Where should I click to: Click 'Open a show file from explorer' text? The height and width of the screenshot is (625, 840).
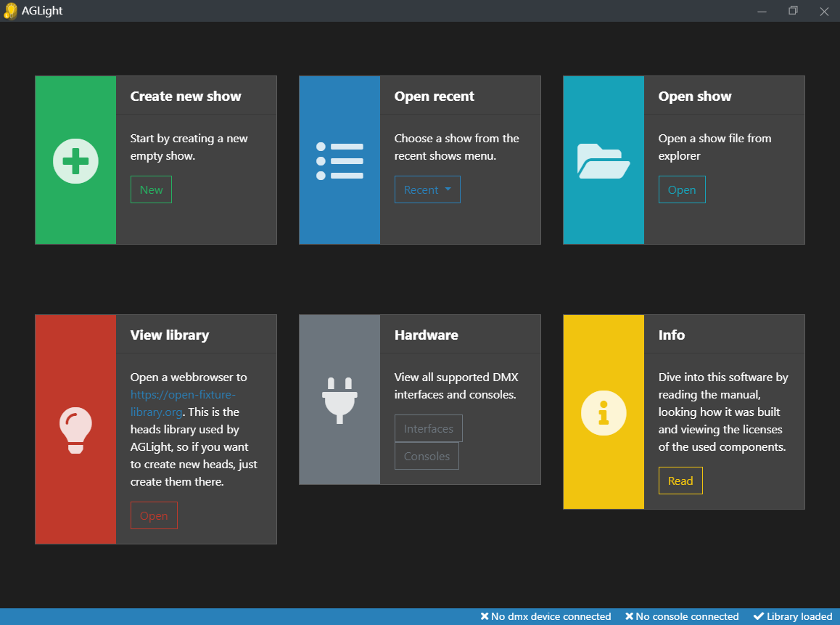[715, 147]
